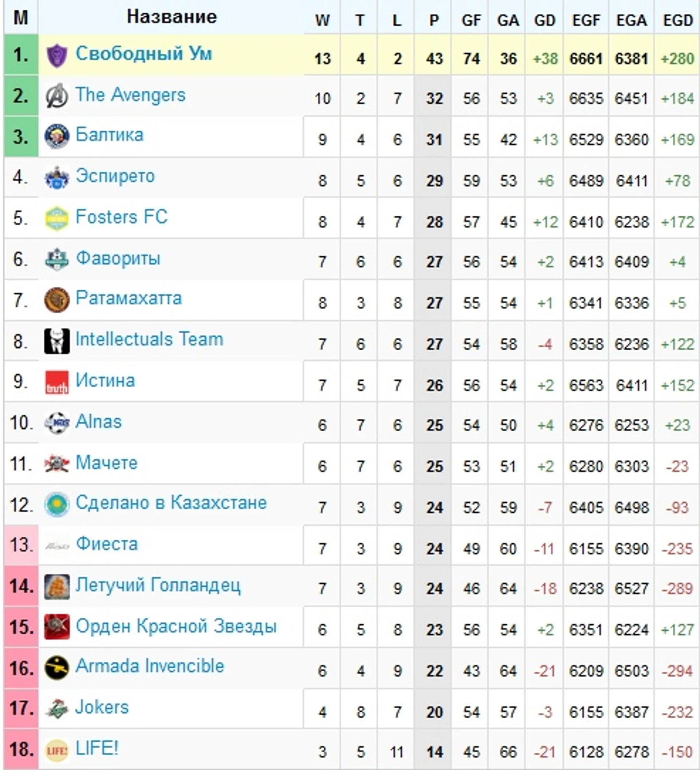Click the Fosters FC hexagon emblem

[x=57, y=218]
